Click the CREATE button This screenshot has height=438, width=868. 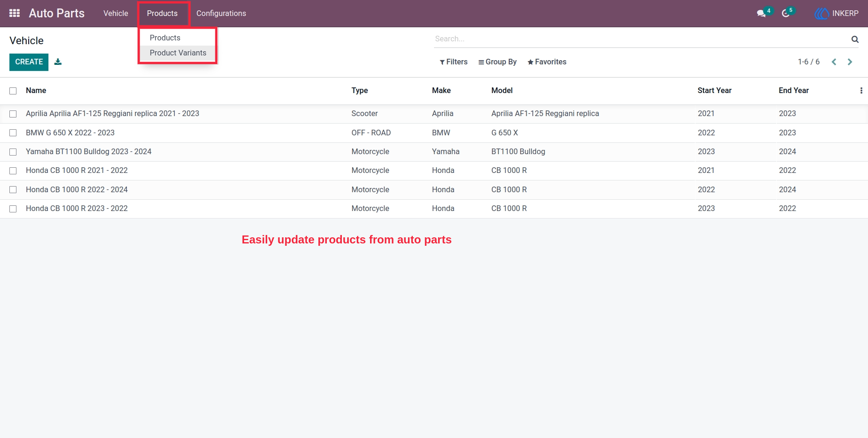[29, 62]
